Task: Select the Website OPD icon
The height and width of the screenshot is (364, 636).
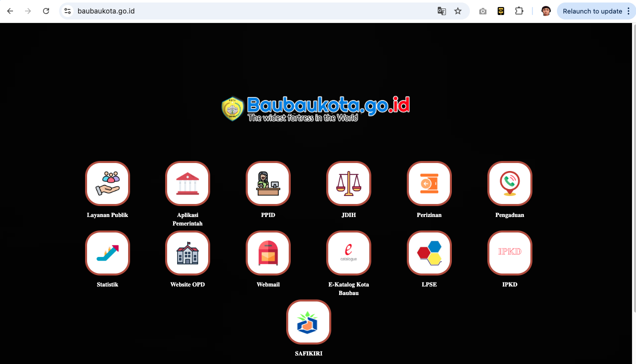Action: click(x=188, y=253)
